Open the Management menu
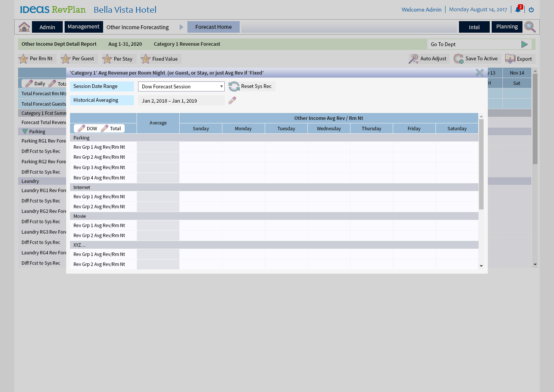This screenshot has width=554, height=392. [83, 27]
